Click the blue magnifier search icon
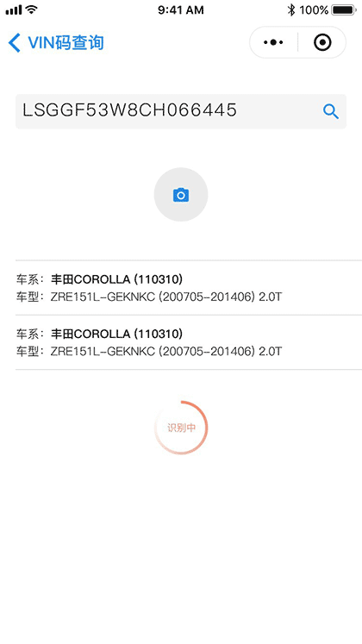This screenshot has height=644, width=362. coord(331,111)
